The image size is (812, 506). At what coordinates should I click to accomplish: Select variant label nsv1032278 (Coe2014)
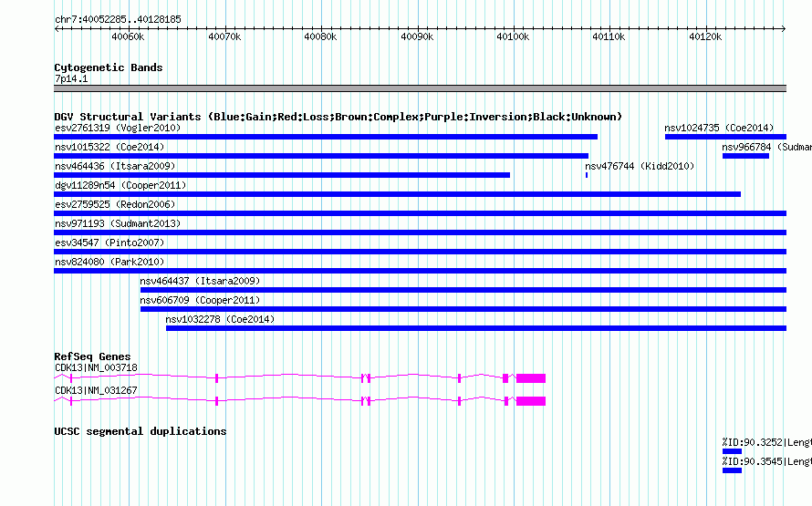220,319
